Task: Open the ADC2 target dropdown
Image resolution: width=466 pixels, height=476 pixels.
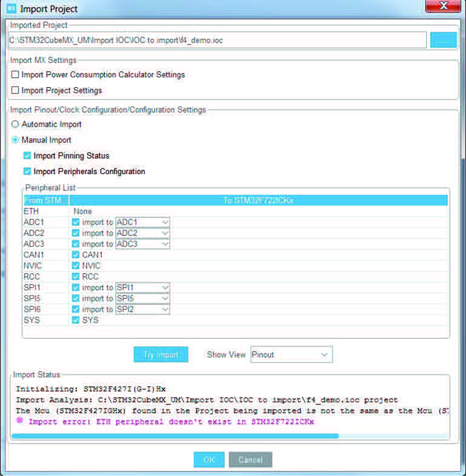Action: tap(142, 233)
